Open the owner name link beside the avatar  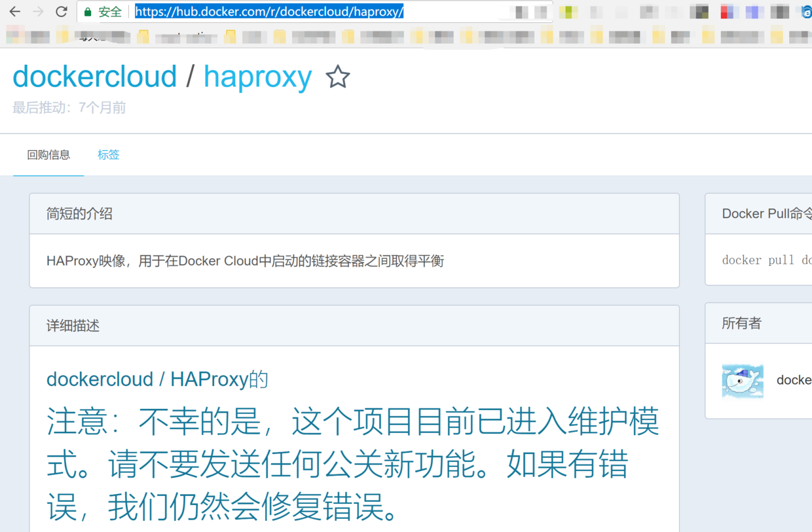(x=794, y=380)
